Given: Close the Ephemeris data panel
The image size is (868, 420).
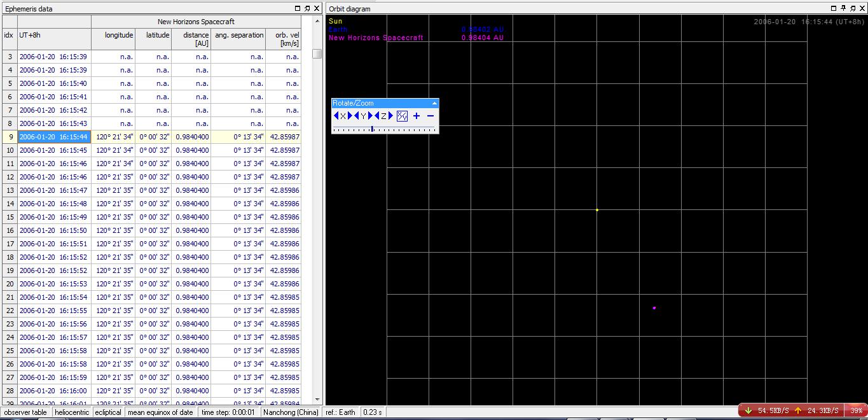Looking at the screenshot, I should coord(317,8).
